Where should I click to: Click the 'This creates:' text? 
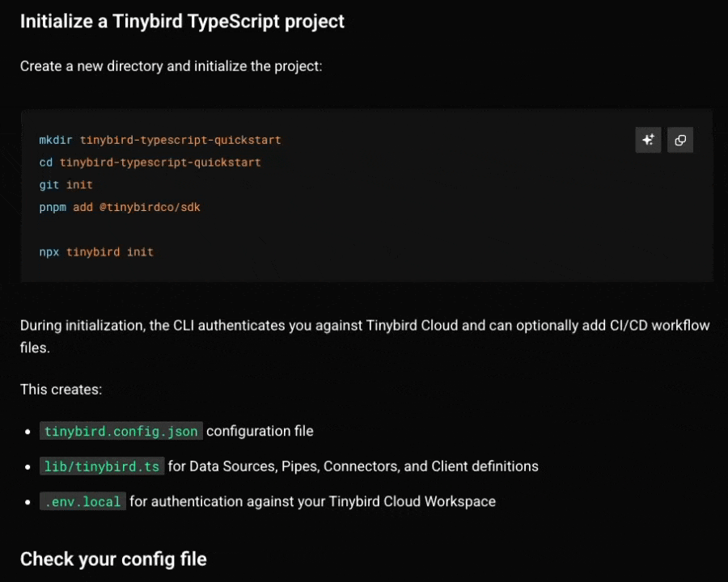coord(61,390)
